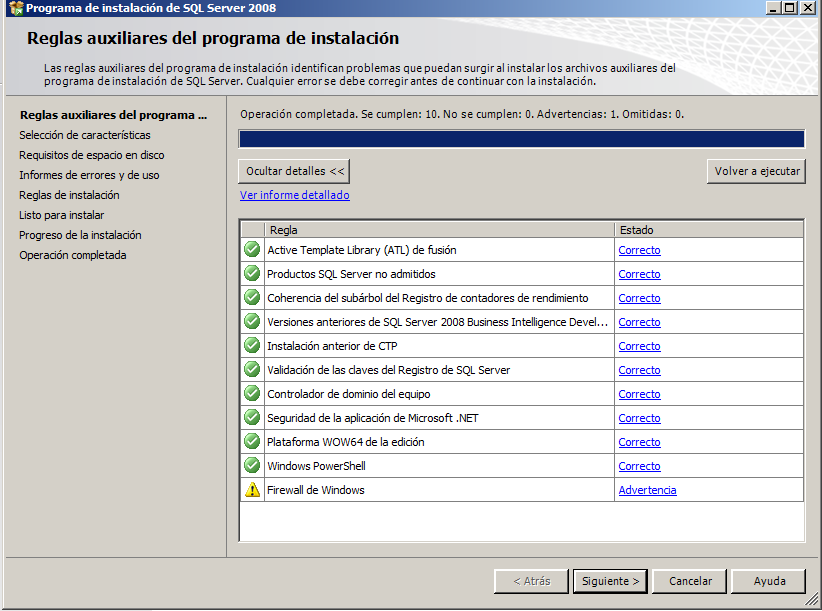The height and width of the screenshot is (611, 822).
Task: Cancel the installation with Cancelar button
Action: coord(690,581)
